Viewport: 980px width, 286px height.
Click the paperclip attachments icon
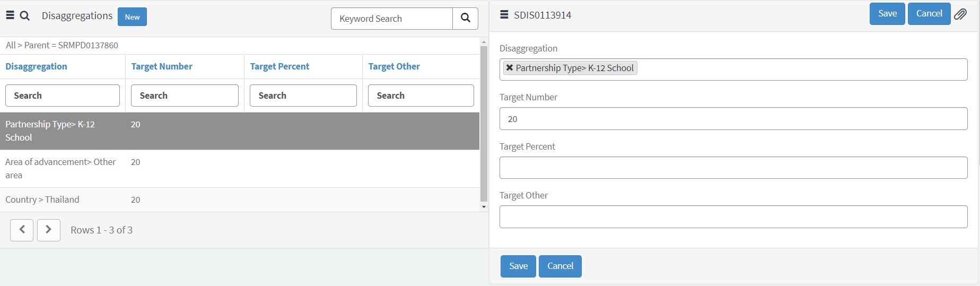pyautogui.click(x=960, y=14)
